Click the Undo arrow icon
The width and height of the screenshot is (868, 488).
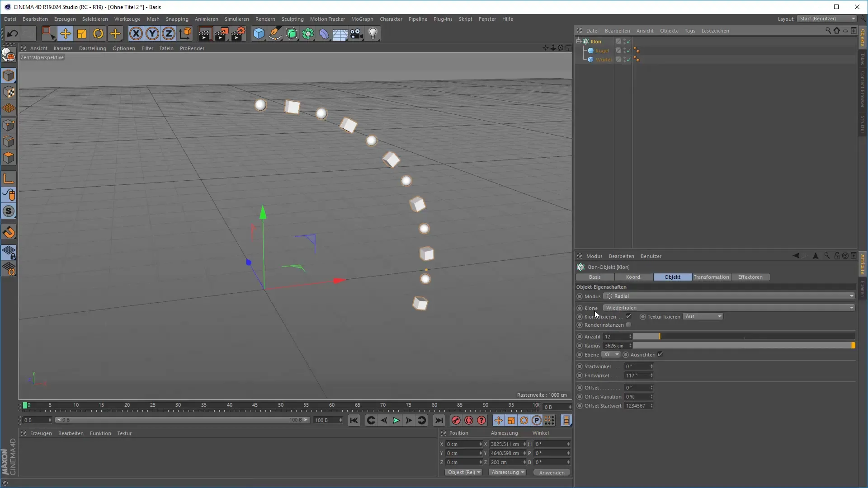tap(12, 33)
